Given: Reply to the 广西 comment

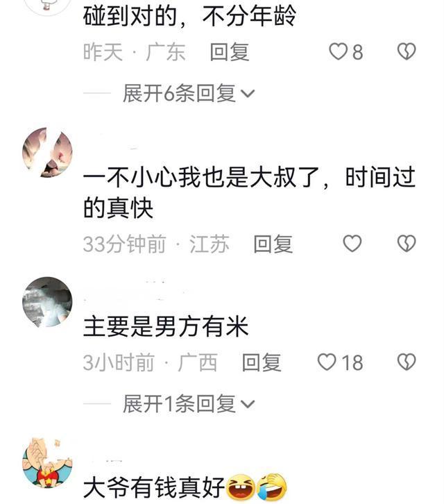Looking at the screenshot, I should (x=262, y=362).
